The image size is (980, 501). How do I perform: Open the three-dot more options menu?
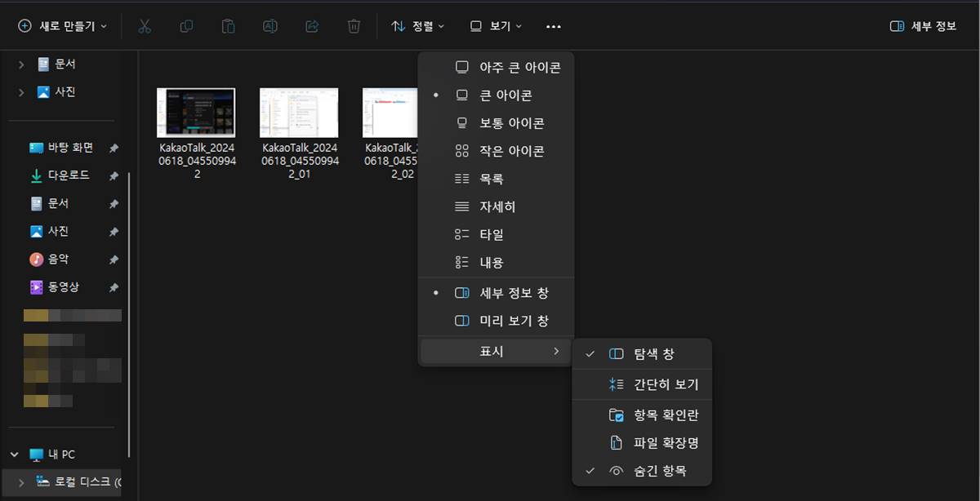coord(554,26)
